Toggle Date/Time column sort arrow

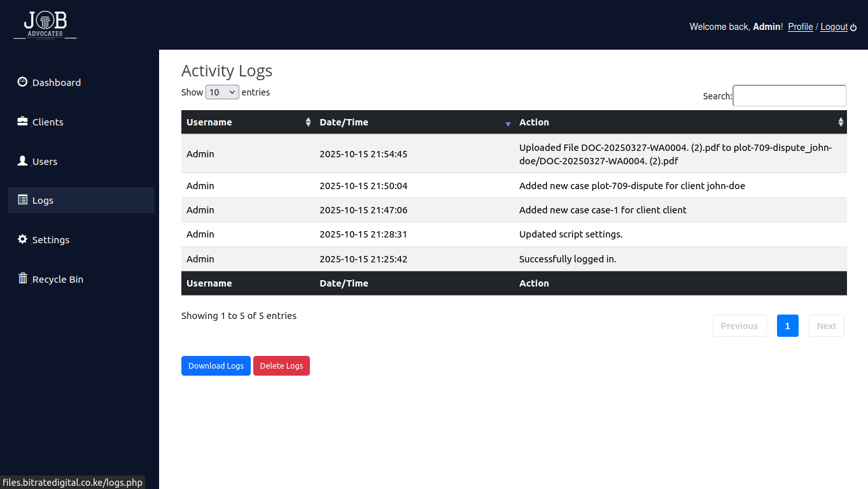tap(508, 123)
